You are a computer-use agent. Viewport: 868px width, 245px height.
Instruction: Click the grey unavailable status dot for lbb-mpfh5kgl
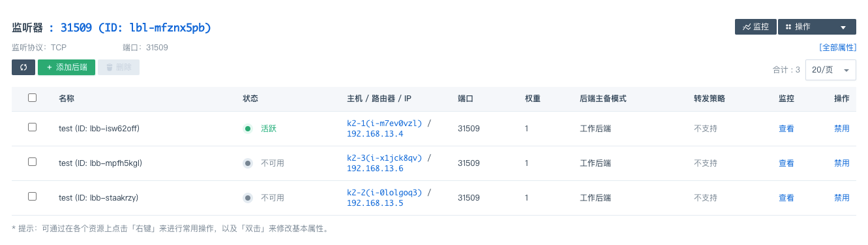tap(248, 163)
